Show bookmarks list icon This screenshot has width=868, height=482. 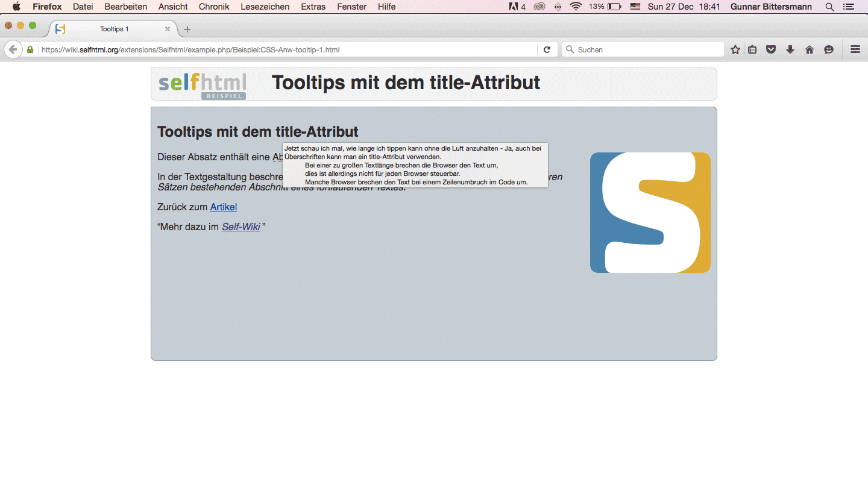click(x=752, y=49)
